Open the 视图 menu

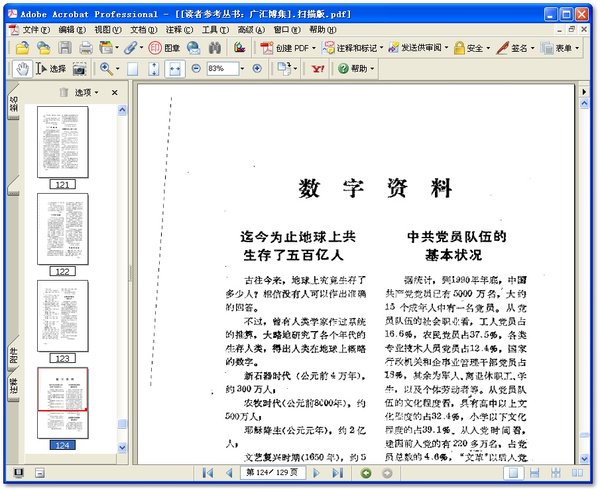coord(108,29)
